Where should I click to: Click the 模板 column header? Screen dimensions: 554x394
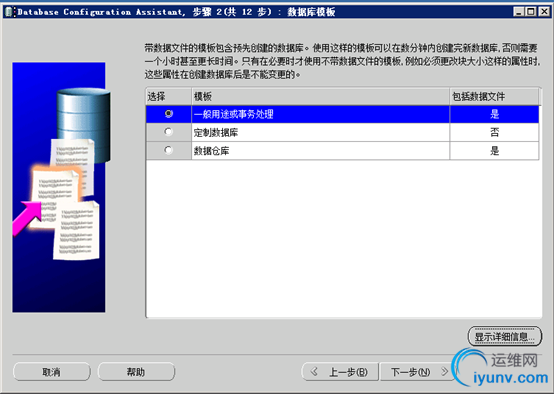(320, 96)
